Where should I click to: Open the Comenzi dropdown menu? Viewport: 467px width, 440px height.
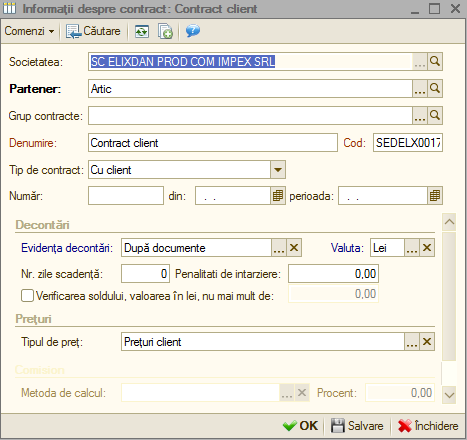(29, 31)
